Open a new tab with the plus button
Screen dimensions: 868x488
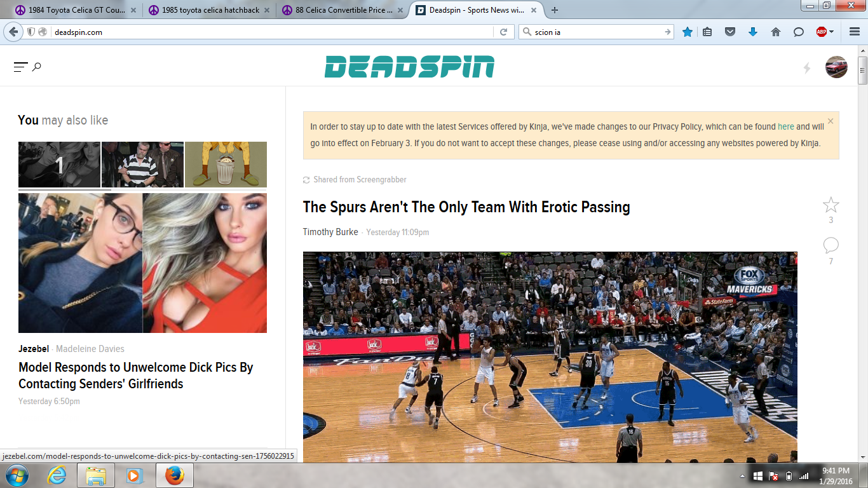coord(555,10)
